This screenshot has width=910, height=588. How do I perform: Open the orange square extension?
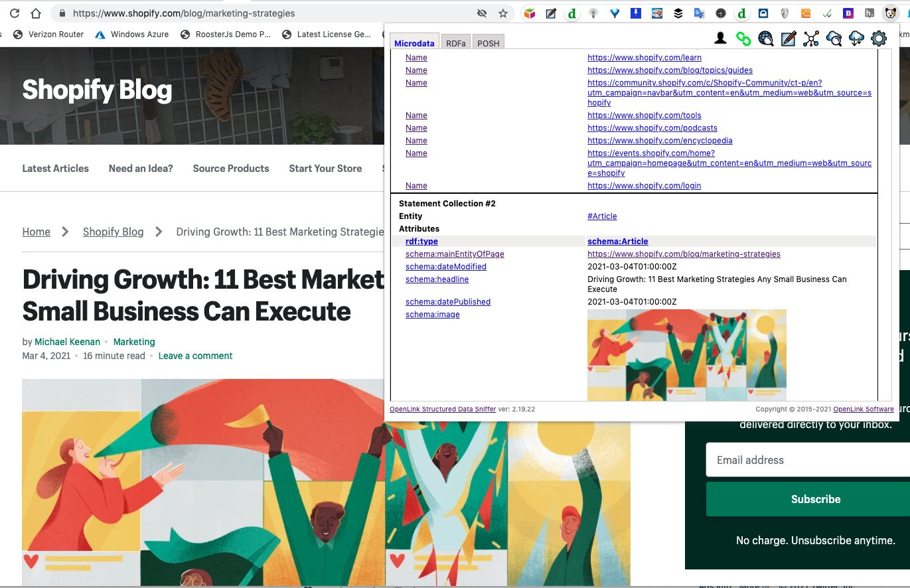tap(806, 13)
